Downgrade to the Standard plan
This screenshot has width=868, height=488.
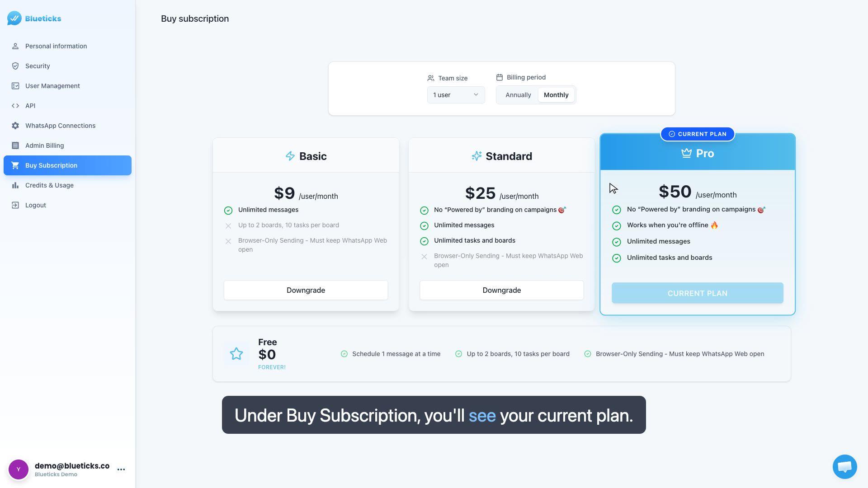pyautogui.click(x=501, y=290)
